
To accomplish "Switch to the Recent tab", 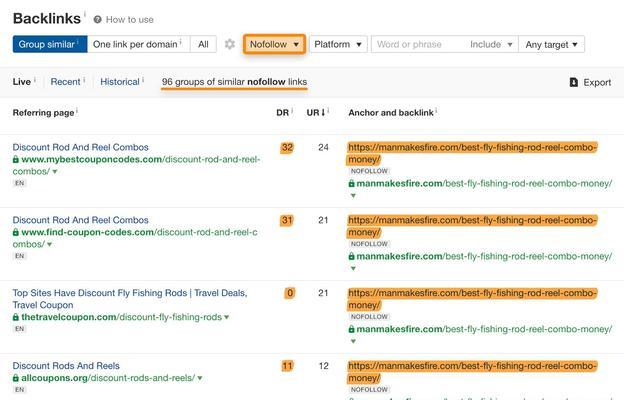I will 65,82.
